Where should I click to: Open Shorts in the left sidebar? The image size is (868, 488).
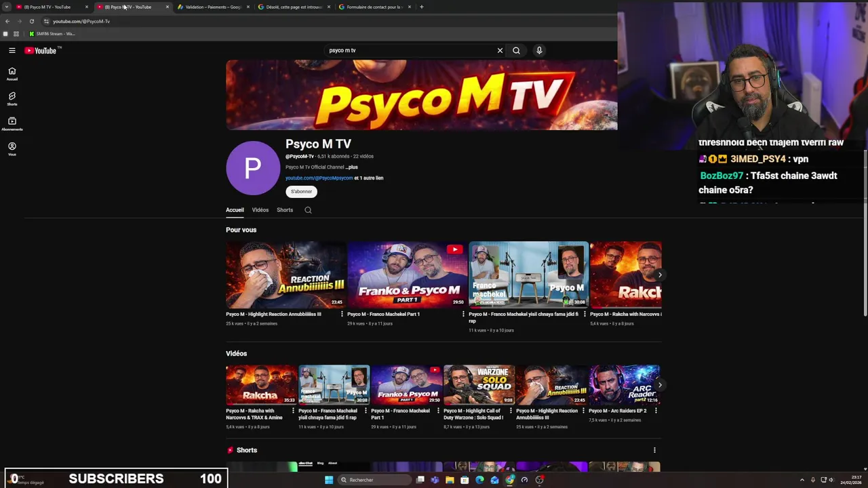click(12, 99)
